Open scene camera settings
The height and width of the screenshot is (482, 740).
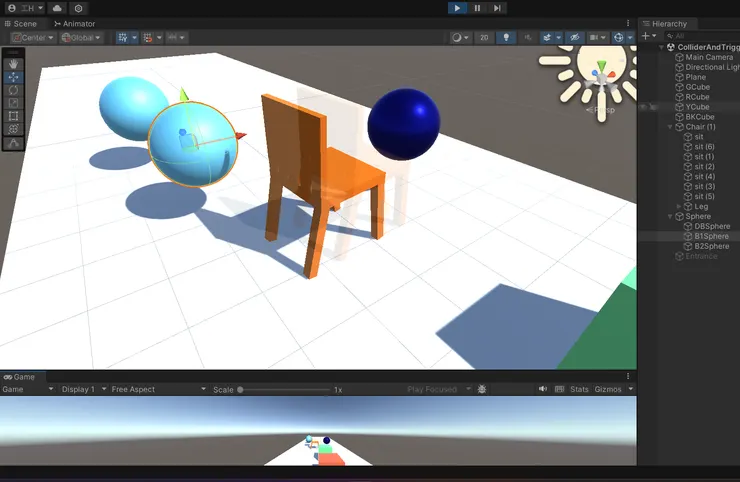tap(597, 37)
